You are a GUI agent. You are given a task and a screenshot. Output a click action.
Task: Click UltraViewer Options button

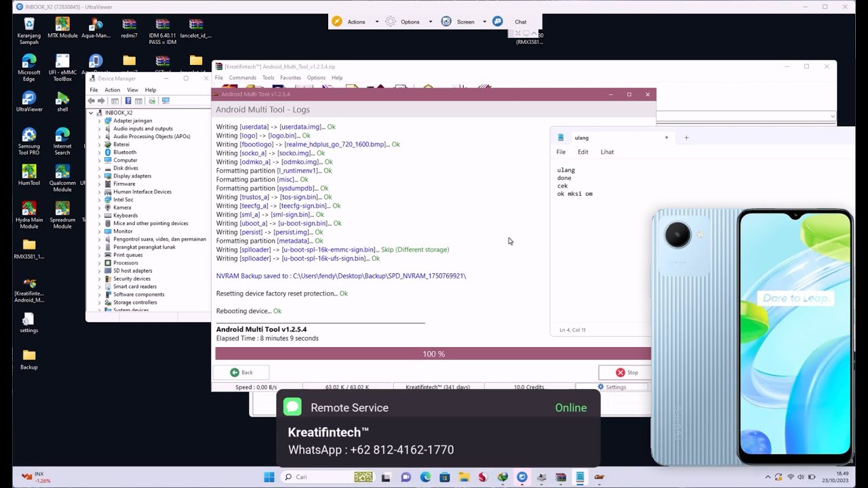pyautogui.click(x=410, y=22)
